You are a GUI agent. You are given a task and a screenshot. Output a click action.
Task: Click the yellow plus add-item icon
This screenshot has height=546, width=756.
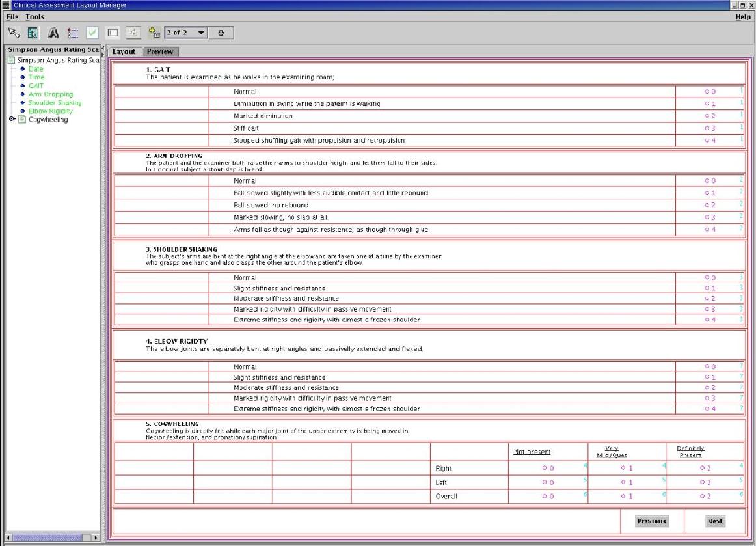(154, 33)
